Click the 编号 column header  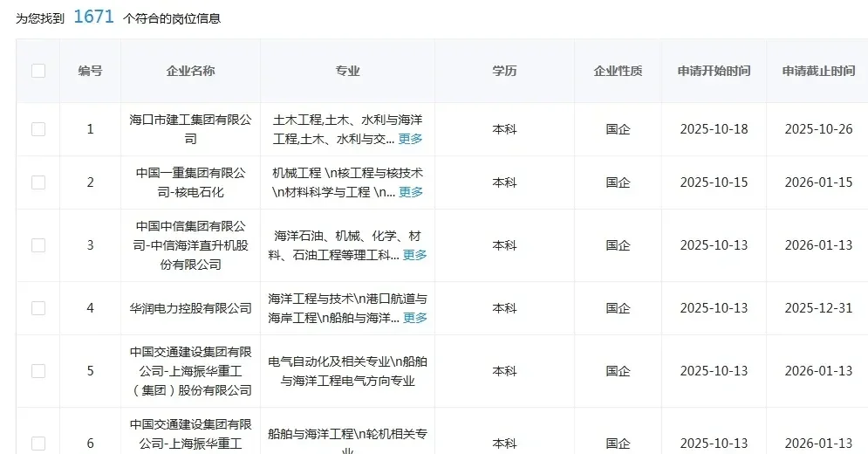click(x=90, y=71)
